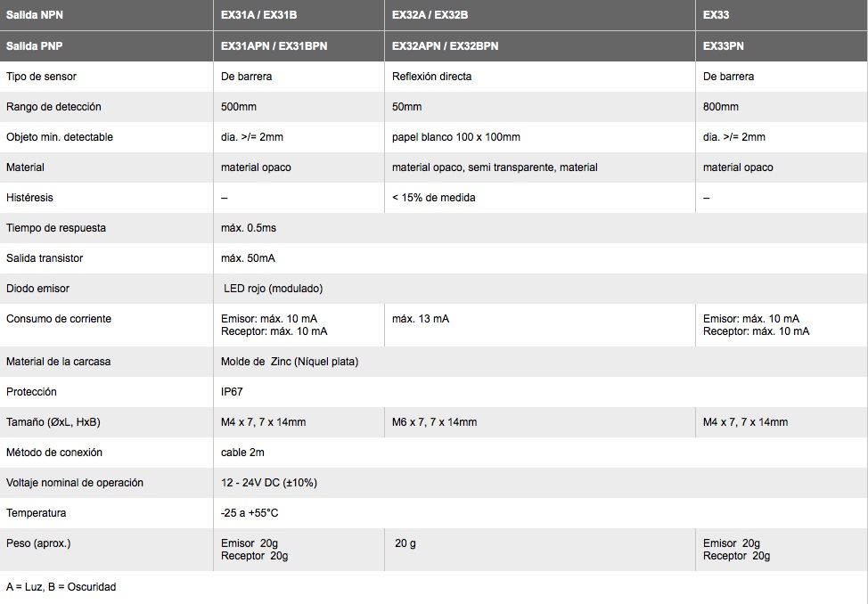Click the 'Peso (aprox.)' row label
Image resolution: width=868 pixels, height=604 pixels.
[x=38, y=543]
